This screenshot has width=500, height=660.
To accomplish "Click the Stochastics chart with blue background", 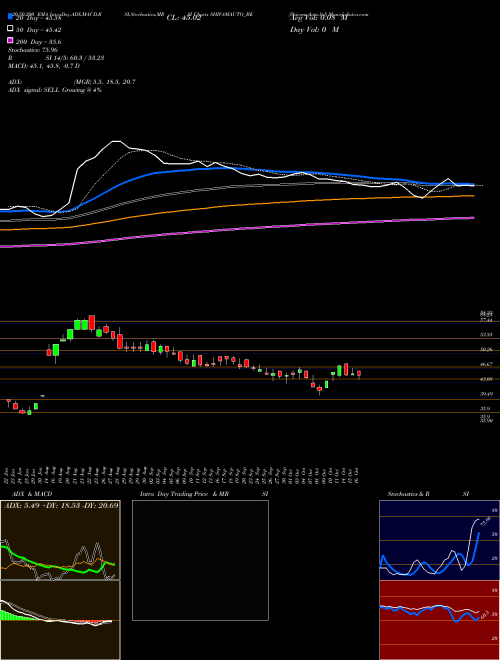I will [437, 540].
